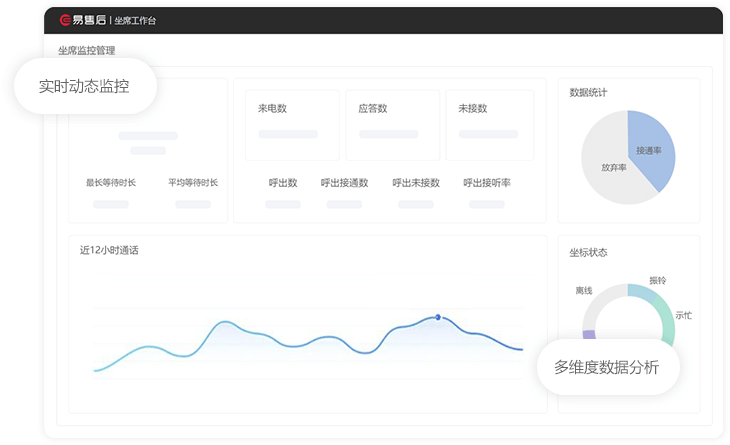
Task: Click the 实时动态监控 bubble label
Action: (x=84, y=86)
